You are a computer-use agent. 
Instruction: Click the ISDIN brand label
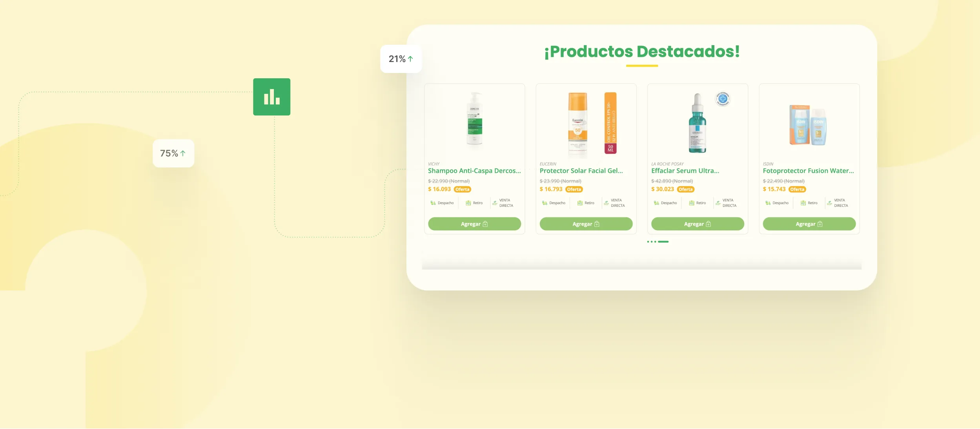768,164
